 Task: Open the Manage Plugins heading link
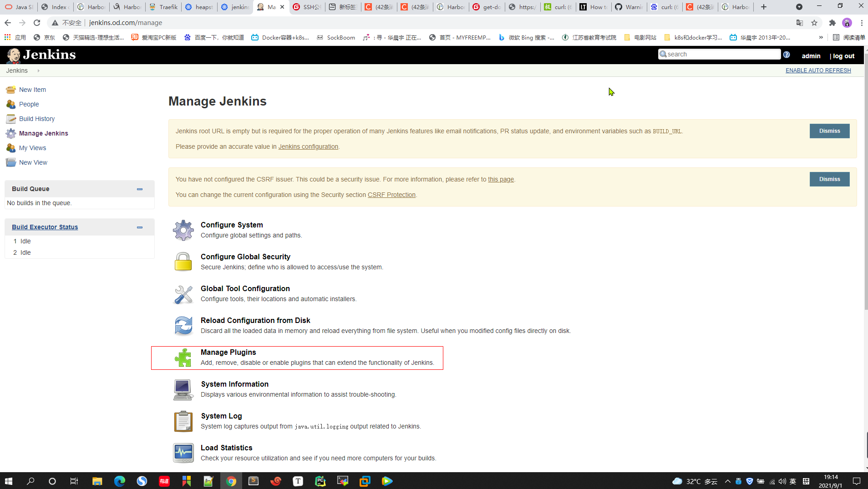(228, 352)
